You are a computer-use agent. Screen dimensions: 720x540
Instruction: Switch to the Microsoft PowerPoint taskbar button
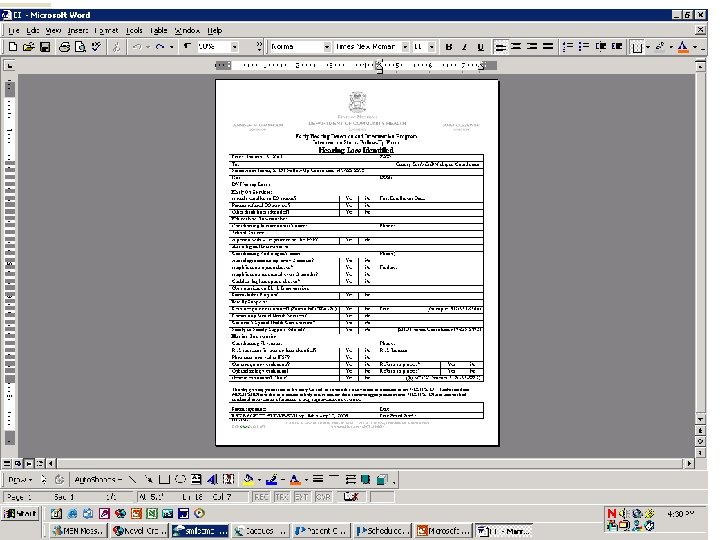[x=443, y=530]
